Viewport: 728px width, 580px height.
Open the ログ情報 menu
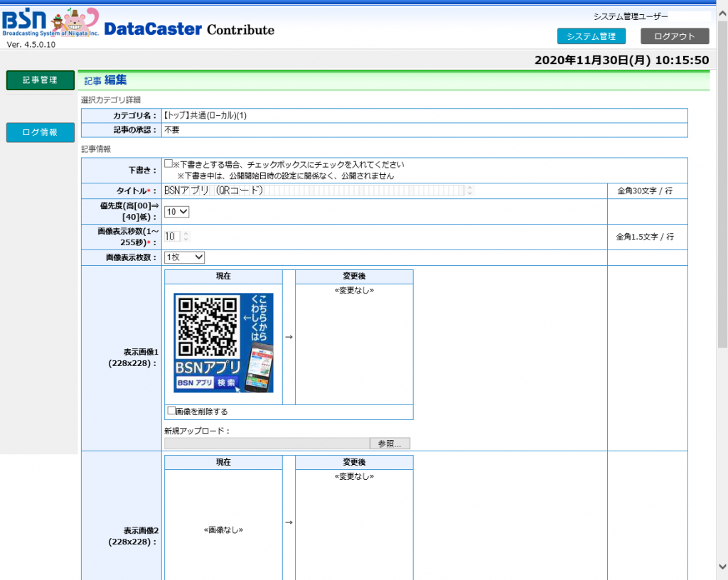[41, 132]
